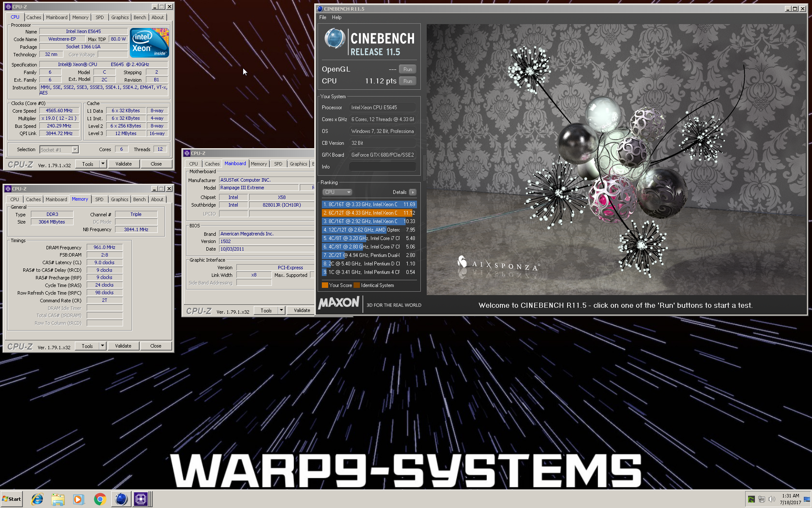Image resolution: width=812 pixels, height=508 pixels.
Task: Select ranking row 2 6C/12T @ 4.33 GHz
Action: point(369,213)
